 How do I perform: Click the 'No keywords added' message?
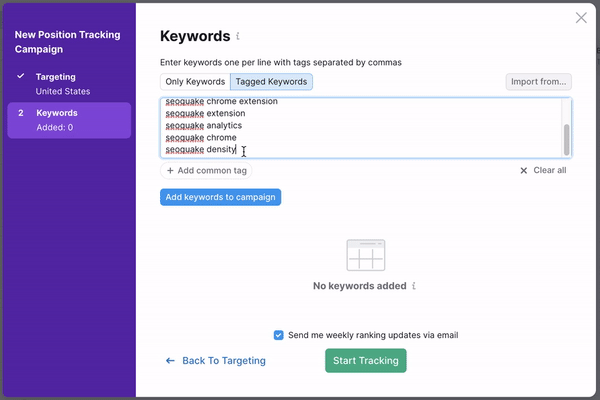360,286
